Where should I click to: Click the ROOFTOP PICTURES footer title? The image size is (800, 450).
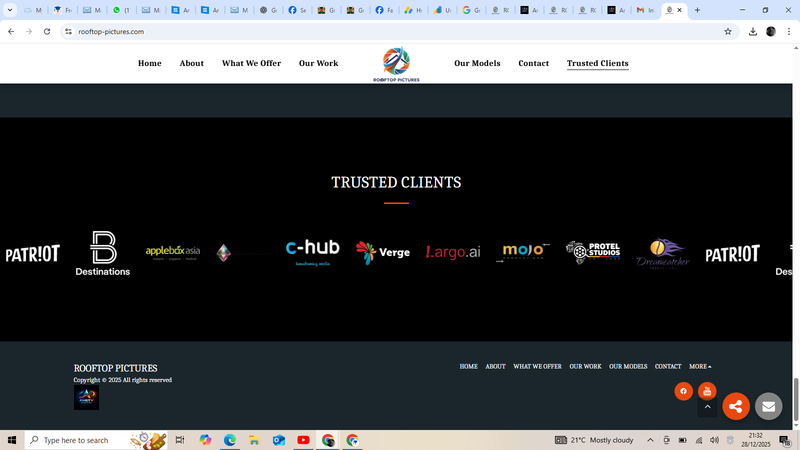click(x=115, y=368)
